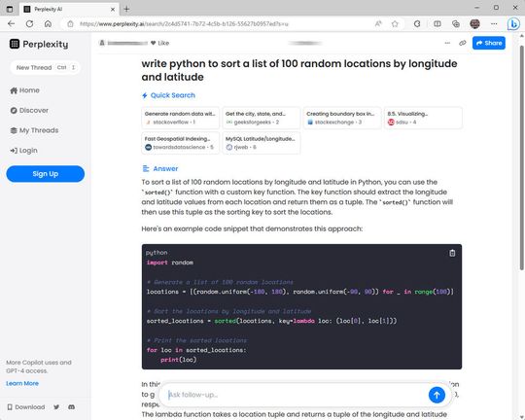Click the Perplexity logo
The width and height of the screenshot is (525, 420).
pyautogui.click(x=39, y=44)
